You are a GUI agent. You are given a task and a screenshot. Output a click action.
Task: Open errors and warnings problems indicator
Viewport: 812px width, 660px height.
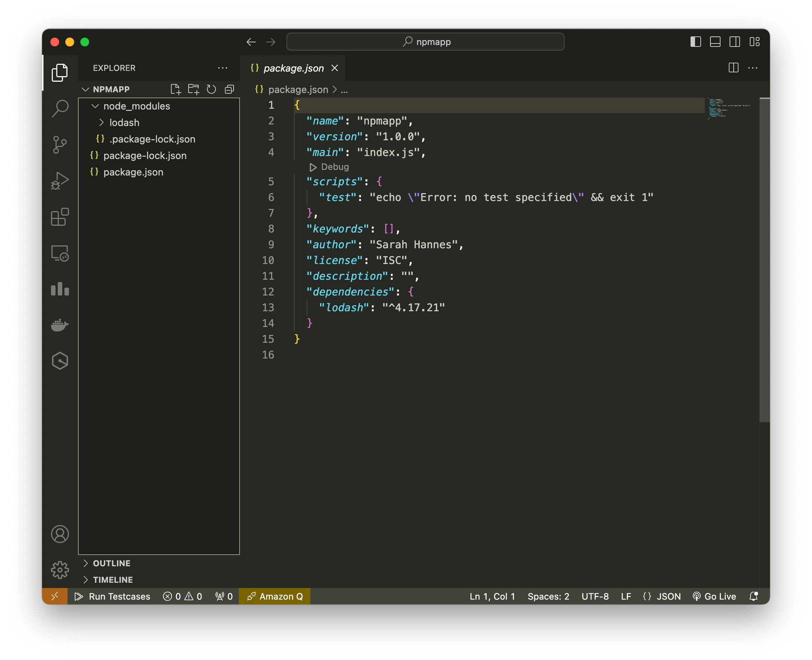click(x=183, y=596)
